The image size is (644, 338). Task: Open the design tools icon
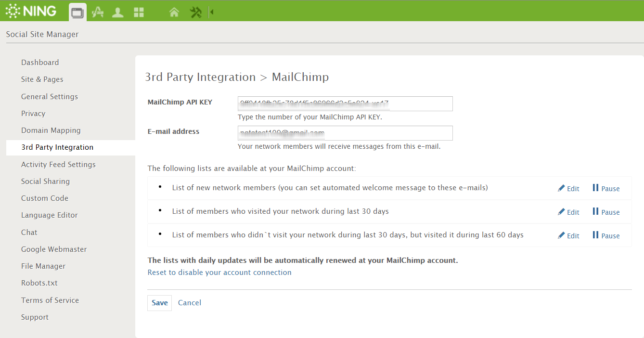click(x=98, y=13)
